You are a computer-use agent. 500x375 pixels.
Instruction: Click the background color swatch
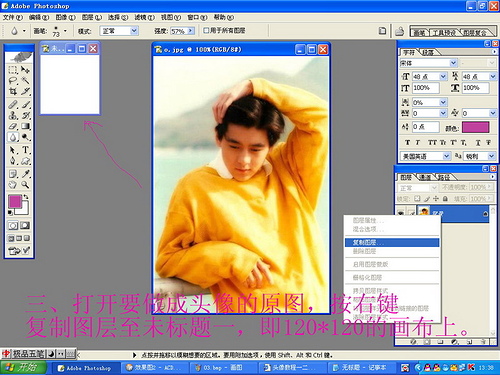click(24, 210)
